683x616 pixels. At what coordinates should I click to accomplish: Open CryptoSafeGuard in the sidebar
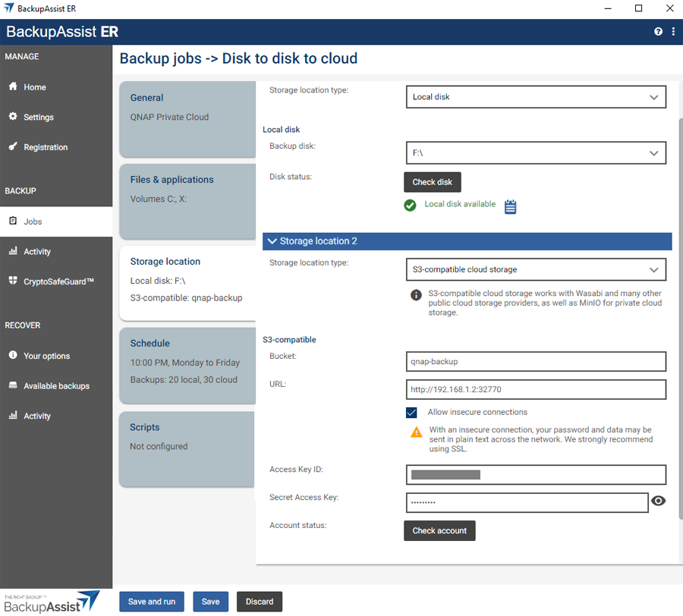click(56, 281)
